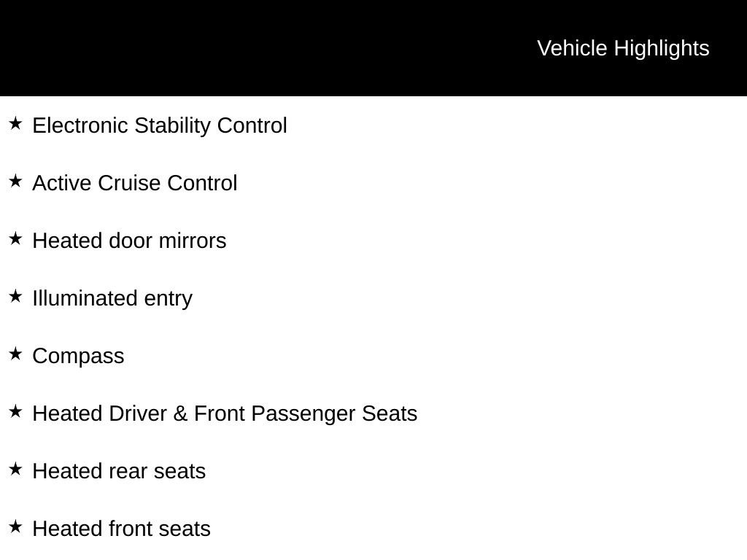The height and width of the screenshot is (560, 747).
Task: Select the star icon next to Heated door mirrors
Action: [x=15, y=238]
